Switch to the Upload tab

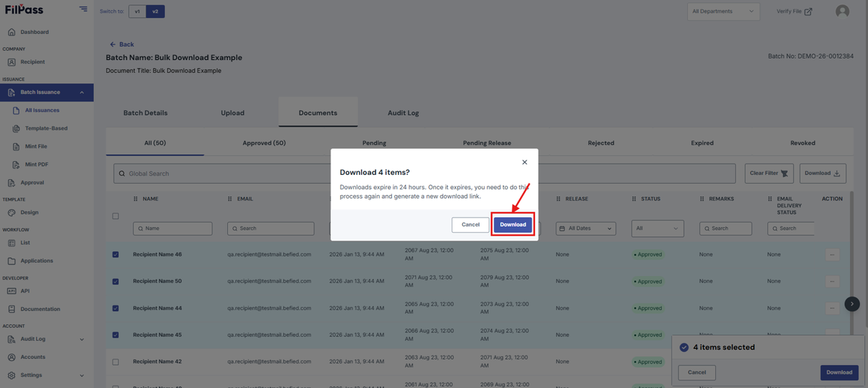pyautogui.click(x=233, y=113)
